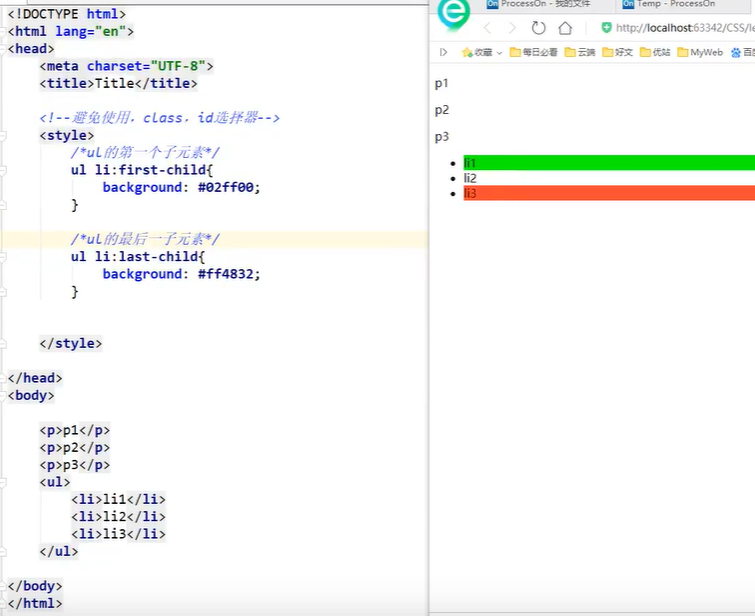This screenshot has width=755, height=616.
Task: Click the 360 browser logo icon
Action: click(x=453, y=13)
